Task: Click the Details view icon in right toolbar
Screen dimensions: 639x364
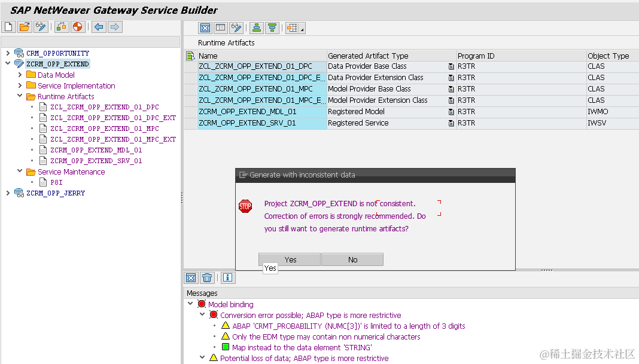Action: (220, 28)
